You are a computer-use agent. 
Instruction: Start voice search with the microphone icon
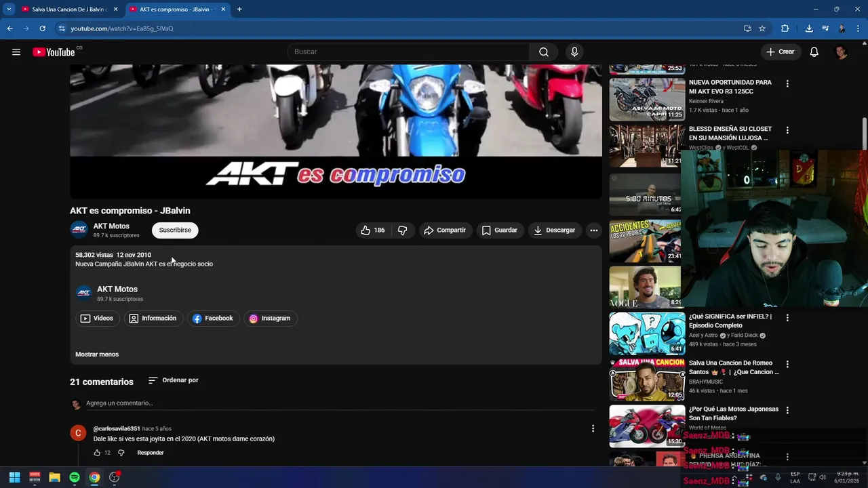(x=574, y=52)
